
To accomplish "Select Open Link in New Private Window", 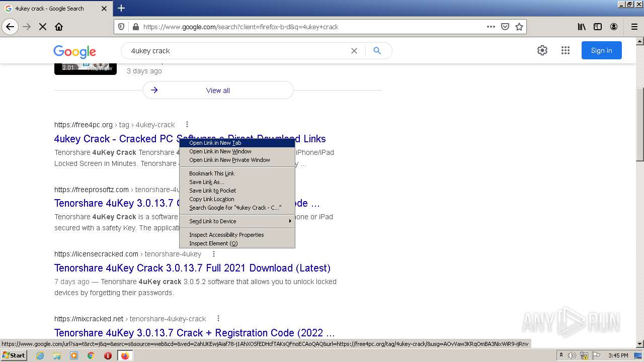I will tap(237, 160).
